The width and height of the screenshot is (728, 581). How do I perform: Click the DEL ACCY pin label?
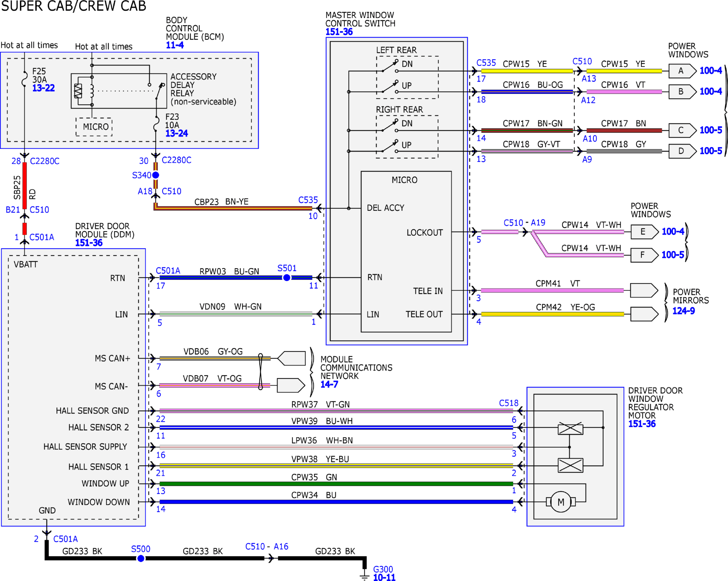click(386, 208)
